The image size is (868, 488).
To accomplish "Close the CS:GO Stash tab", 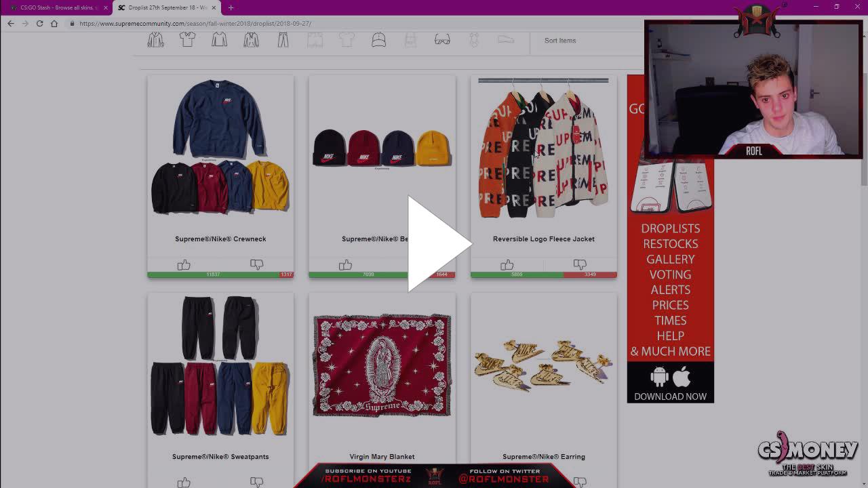I will (106, 7).
